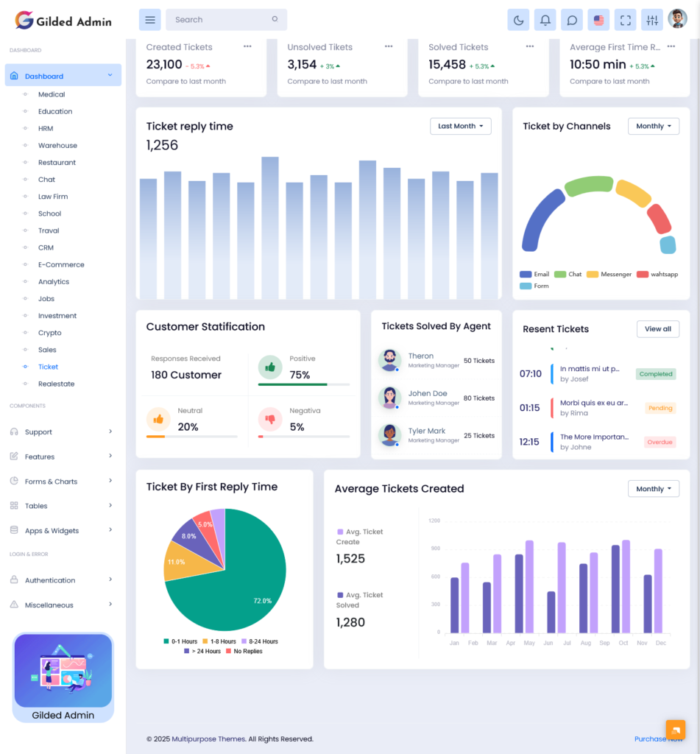
Task: Click the scroll-to-top arrow button
Action: pos(676,730)
